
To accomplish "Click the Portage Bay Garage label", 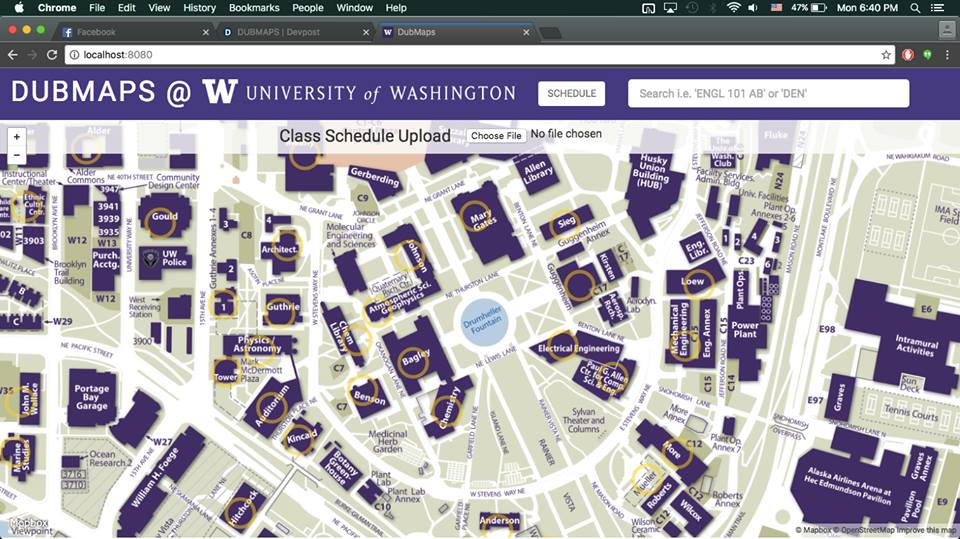I will click(x=91, y=397).
